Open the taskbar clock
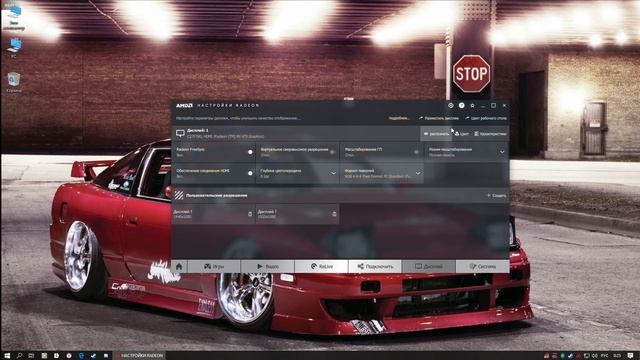The image size is (640, 360). [617, 356]
